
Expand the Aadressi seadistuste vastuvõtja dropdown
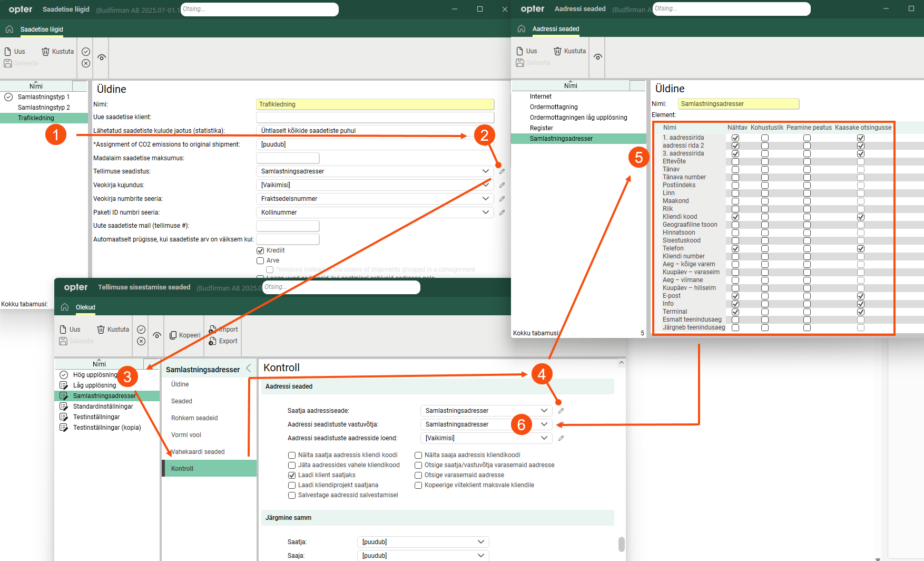coord(544,424)
